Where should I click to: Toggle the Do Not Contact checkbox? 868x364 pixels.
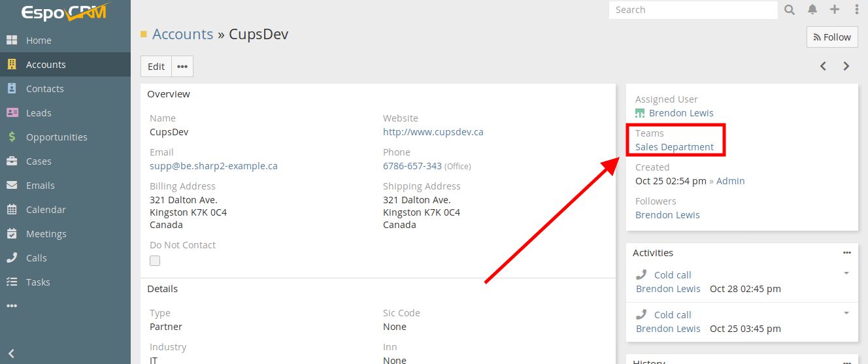(155, 261)
